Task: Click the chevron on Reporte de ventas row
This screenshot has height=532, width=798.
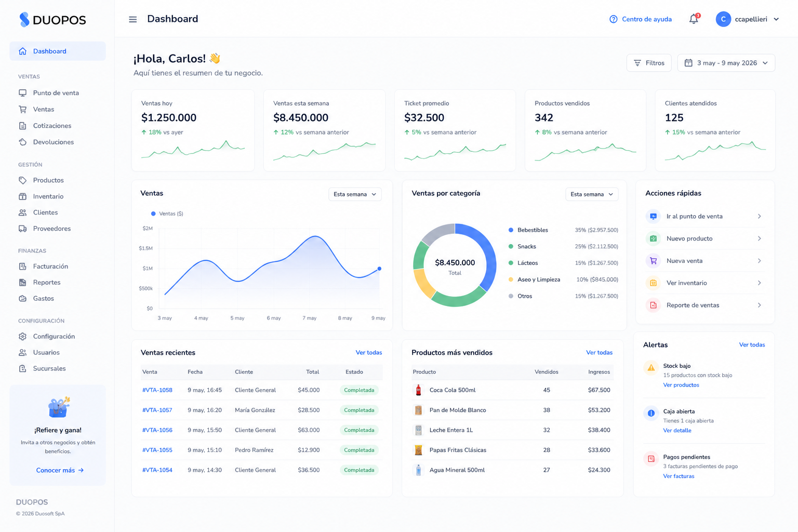Action: pos(760,305)
